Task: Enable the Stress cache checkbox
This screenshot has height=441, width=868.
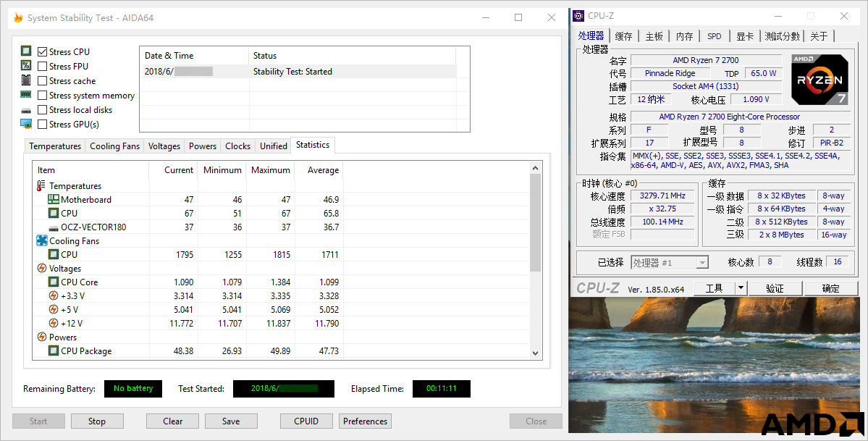Action: click(42, 81)
